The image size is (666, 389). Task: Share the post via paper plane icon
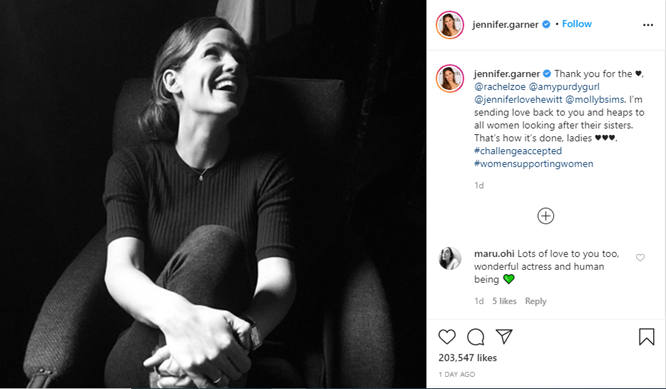[x=504, y=336]
